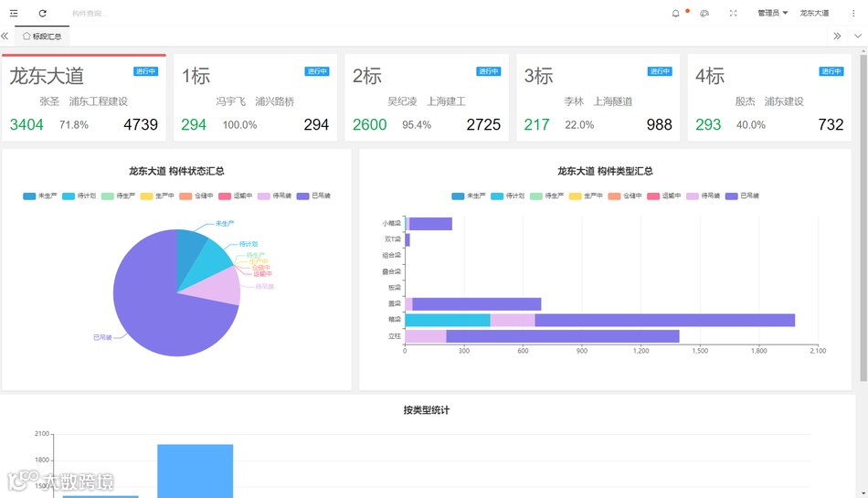Toggle 未生产 in status pie legend
This screenshot has height=498, width=868.
pyautogui.click(x=40, y=196)
